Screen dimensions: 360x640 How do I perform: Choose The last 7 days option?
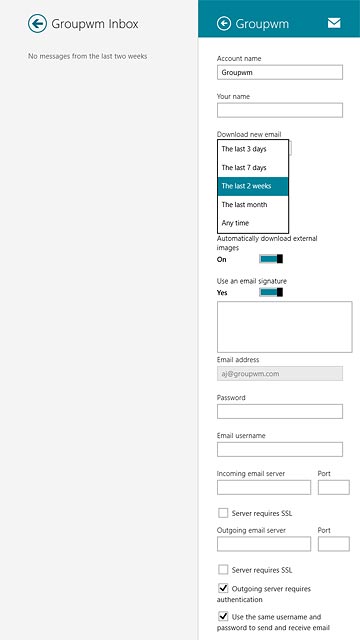pyautogui.click(x=253, y=168)
